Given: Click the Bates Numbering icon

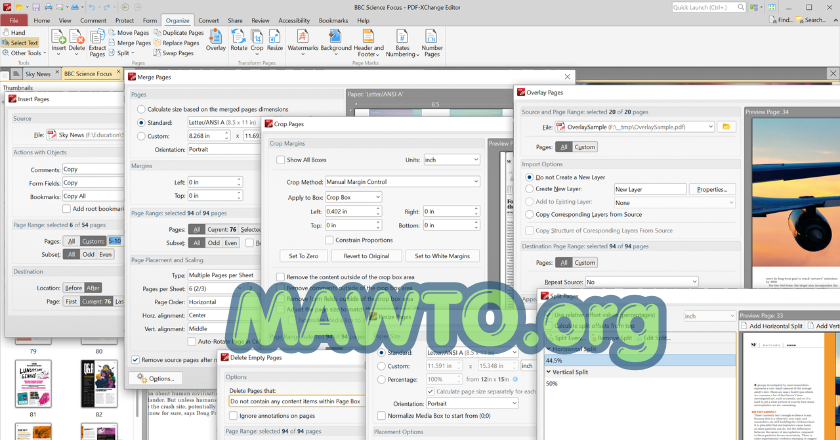Looking at the screenshot, I should coord(402,43).
